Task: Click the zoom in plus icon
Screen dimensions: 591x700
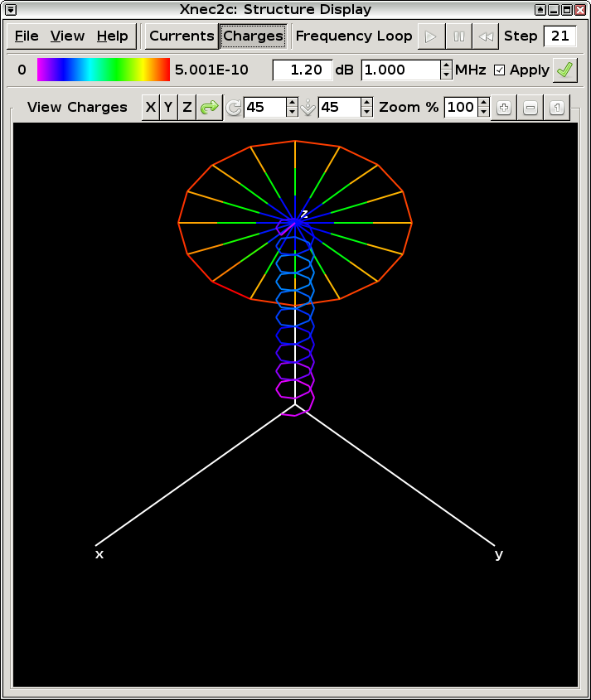Action: pos(503,108)
